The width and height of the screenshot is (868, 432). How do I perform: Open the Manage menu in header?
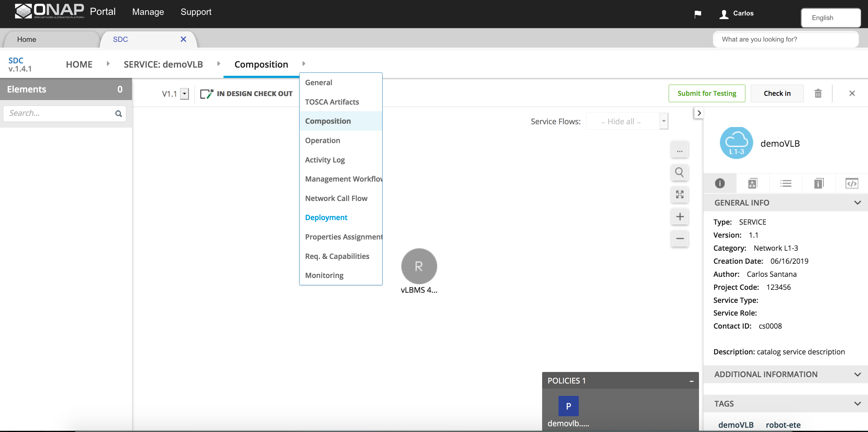[148, 12]
